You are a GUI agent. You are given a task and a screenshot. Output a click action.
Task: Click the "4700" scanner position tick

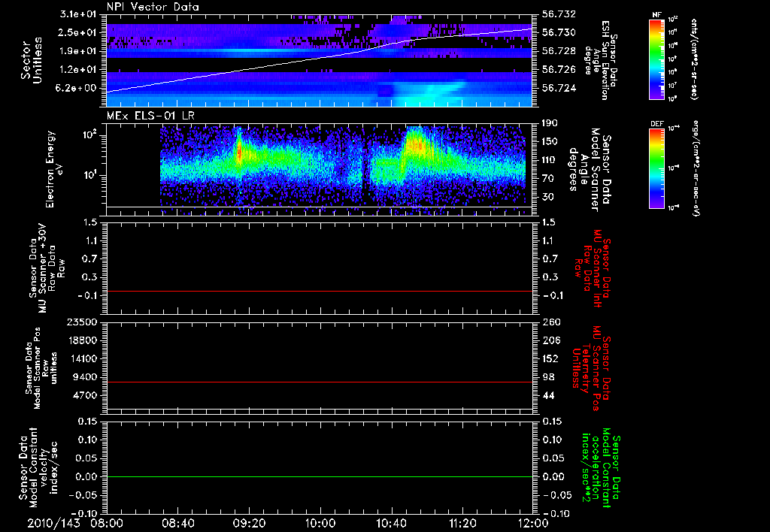[x=85, y=395]
